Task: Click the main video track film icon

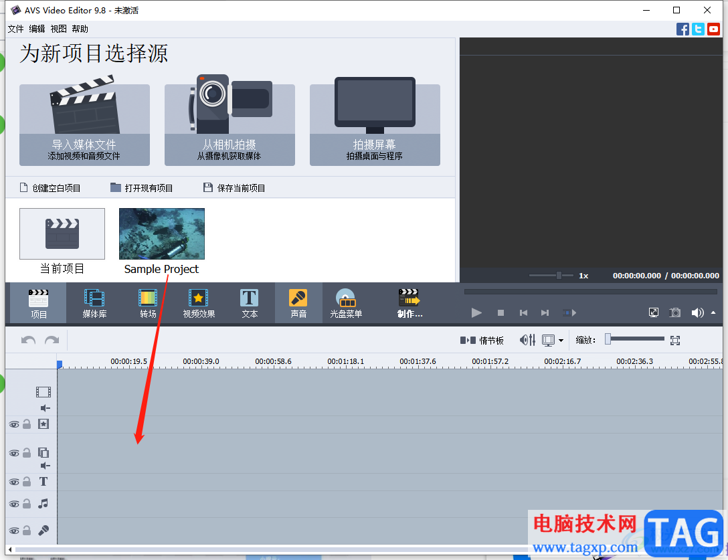Action: 43,392
